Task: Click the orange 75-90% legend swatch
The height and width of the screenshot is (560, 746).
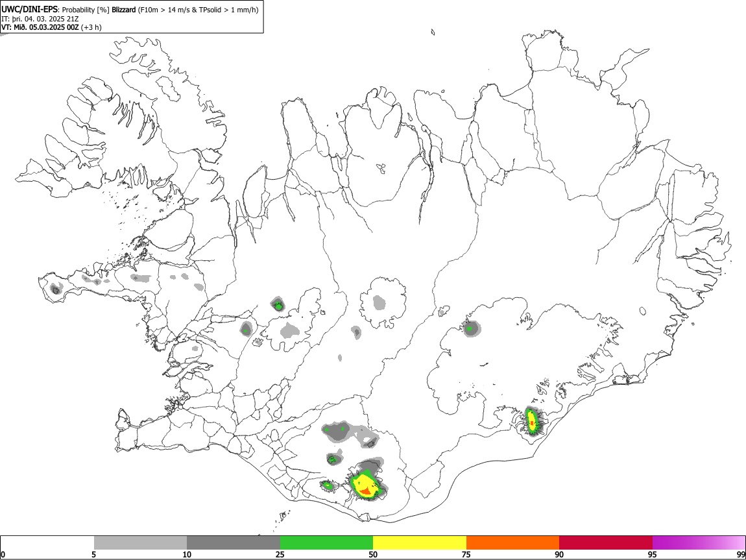Action: coord(512,542)
